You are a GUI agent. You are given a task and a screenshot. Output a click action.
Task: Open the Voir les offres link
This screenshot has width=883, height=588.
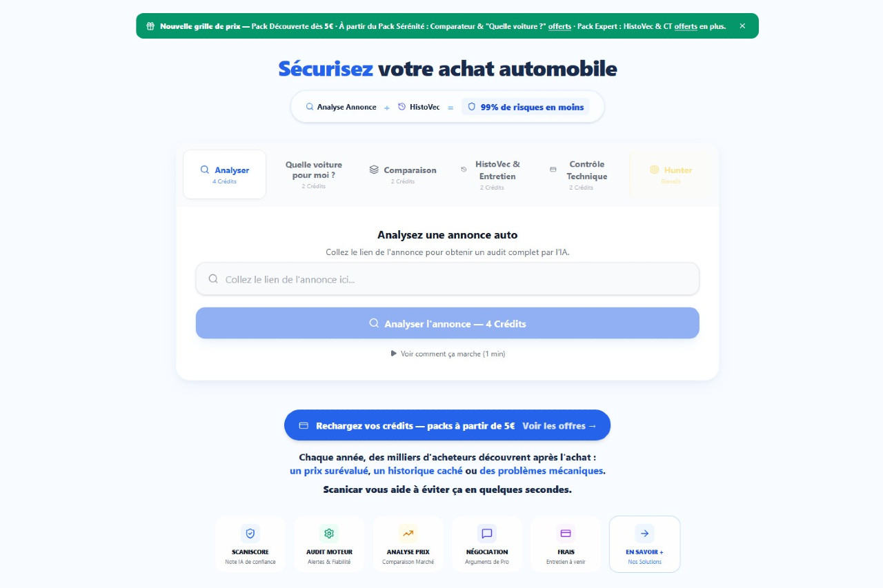pyautogui.click(x=559, y=426)
